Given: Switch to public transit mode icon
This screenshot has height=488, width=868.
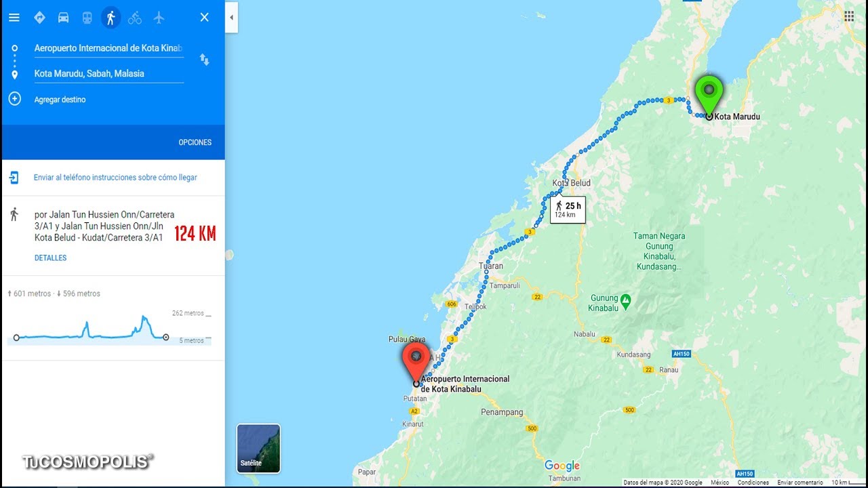Looking at the screenshot, I should [87, 18].
